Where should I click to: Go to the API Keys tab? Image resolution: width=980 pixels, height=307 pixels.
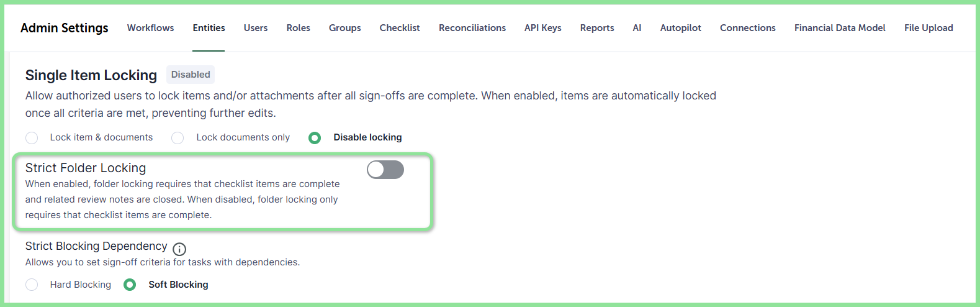(x=543, y=28)
